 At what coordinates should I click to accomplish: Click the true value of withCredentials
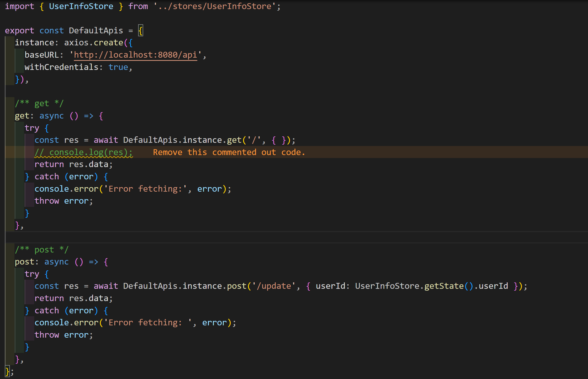pyautogui.click(x=118, y=67)
